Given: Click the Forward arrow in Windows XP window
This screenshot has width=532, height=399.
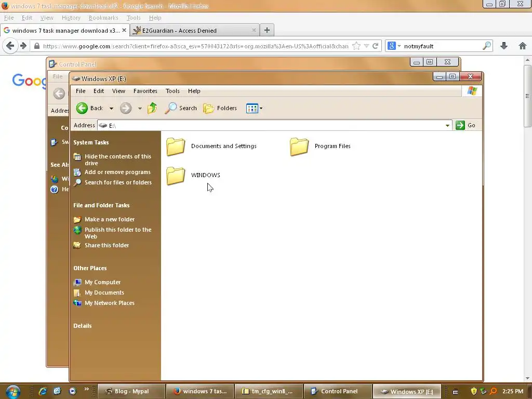Looking at the screenshot, I should point(126,108).
